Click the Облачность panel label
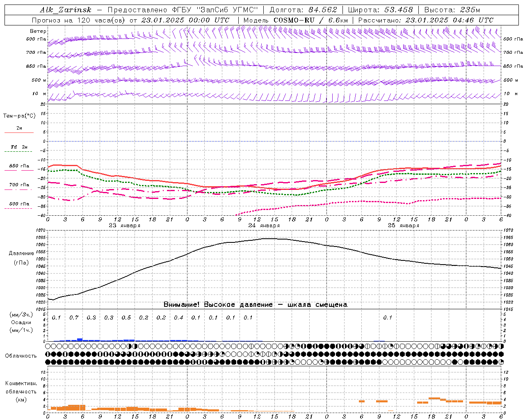This screenshot has width=525, height=420. [x=21, y=356]
